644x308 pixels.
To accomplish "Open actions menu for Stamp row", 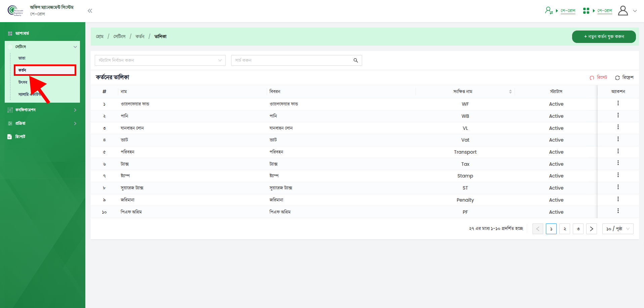I will pyautogui.click(x=618, y=175).
